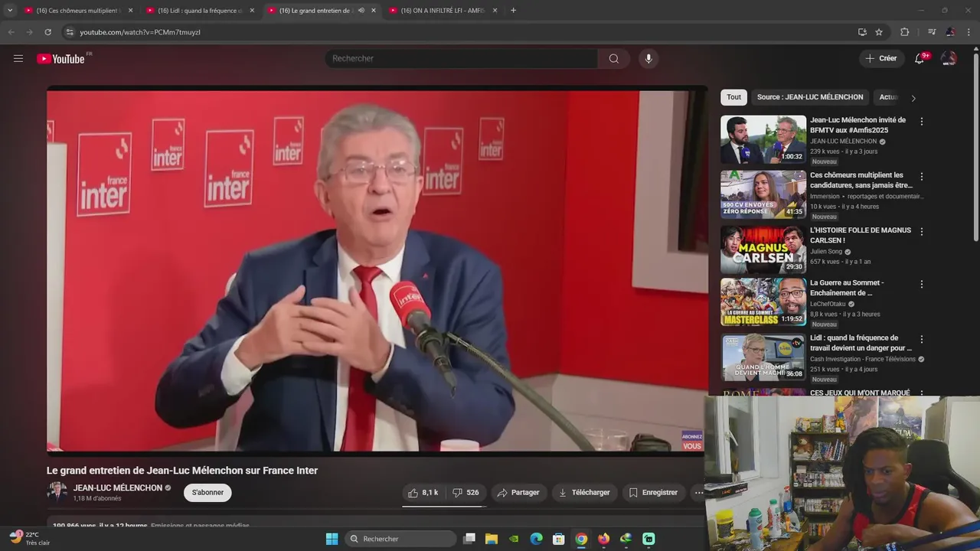980x551 pixels.
Task: Open more actions ellipsis under video
Action: (x=698, y=493)
